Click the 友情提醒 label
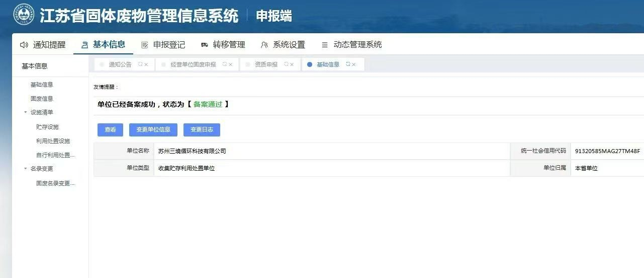Screen dimensions: 644x278 [105, 87]
